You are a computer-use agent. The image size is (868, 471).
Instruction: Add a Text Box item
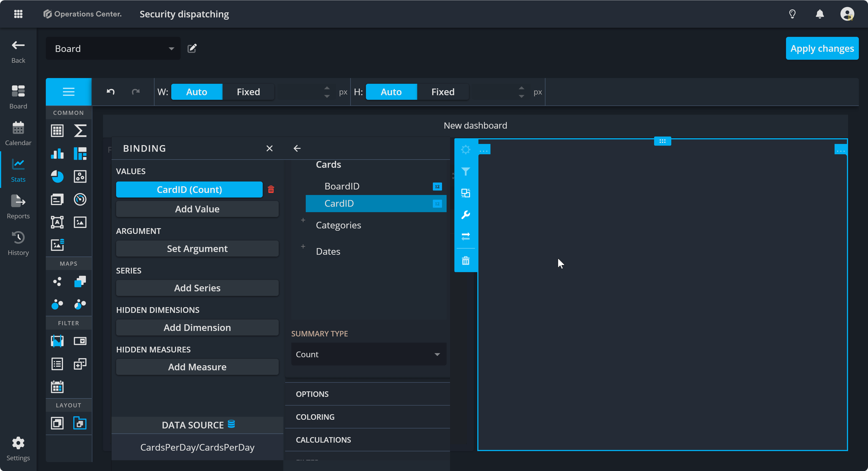(x=57, y=222)
